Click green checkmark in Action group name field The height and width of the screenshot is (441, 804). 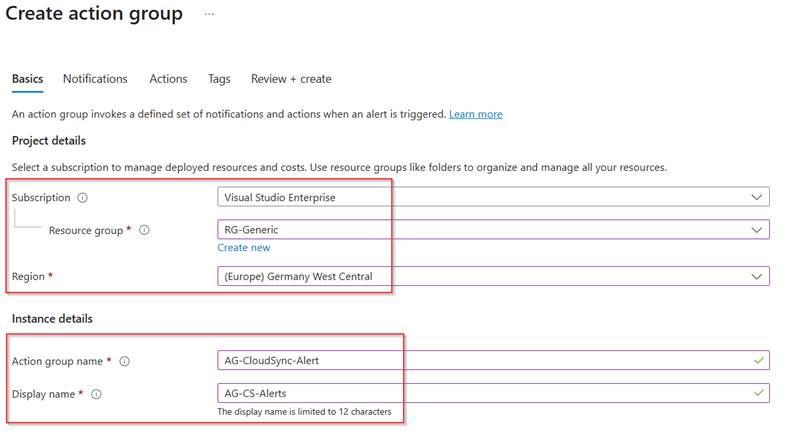[759, 361]
